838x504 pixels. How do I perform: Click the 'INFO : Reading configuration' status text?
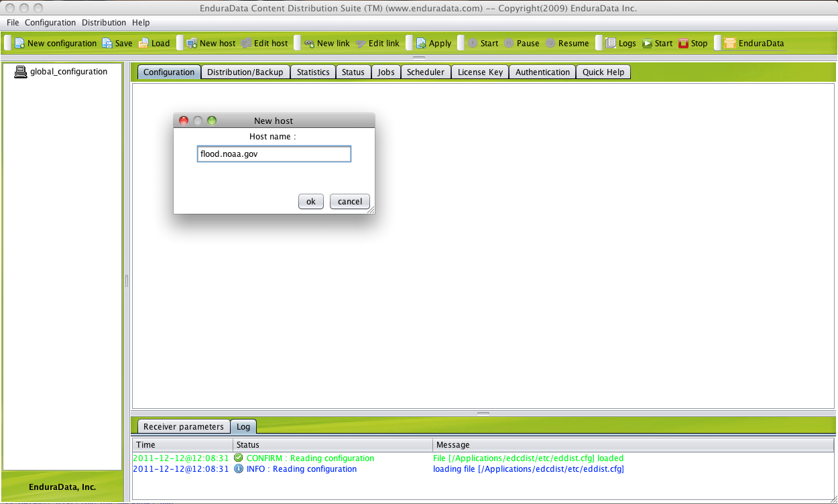point(302,469)
